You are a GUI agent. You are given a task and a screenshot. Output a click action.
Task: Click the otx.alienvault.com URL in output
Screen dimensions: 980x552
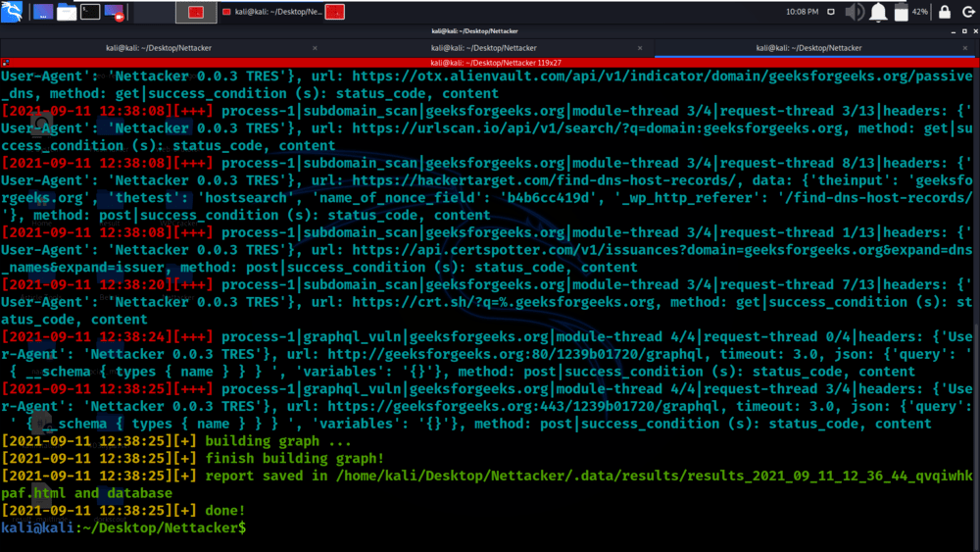[x=661, y=76]
